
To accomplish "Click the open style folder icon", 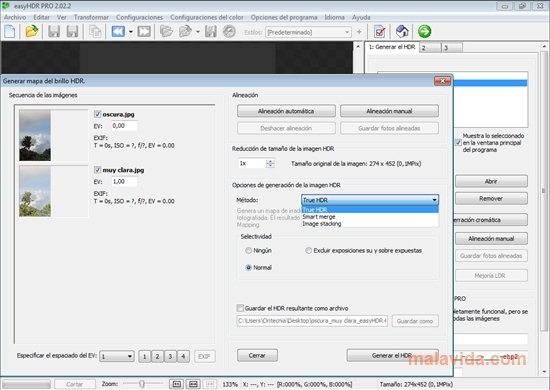I will 166,32.
